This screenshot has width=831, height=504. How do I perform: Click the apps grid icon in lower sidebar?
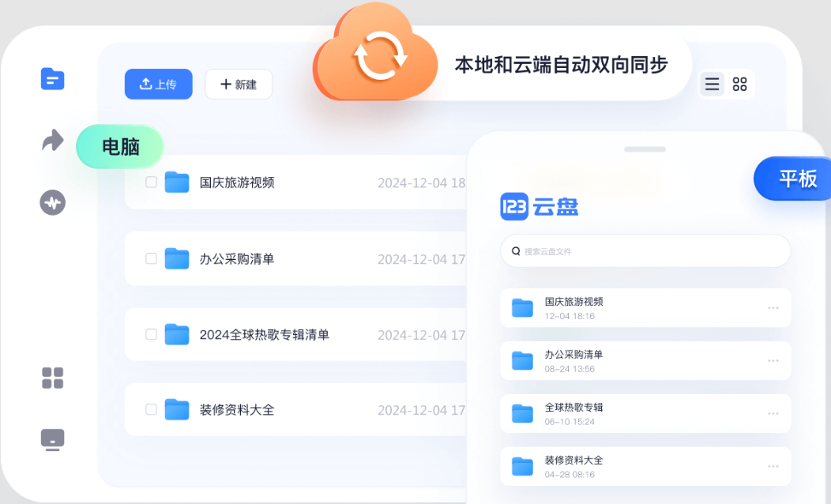tap(52, 378)
